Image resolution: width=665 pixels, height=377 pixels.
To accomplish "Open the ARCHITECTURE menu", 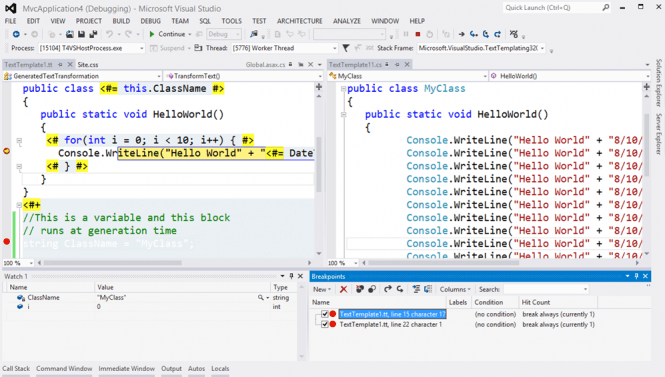I will tap(300, 21).
